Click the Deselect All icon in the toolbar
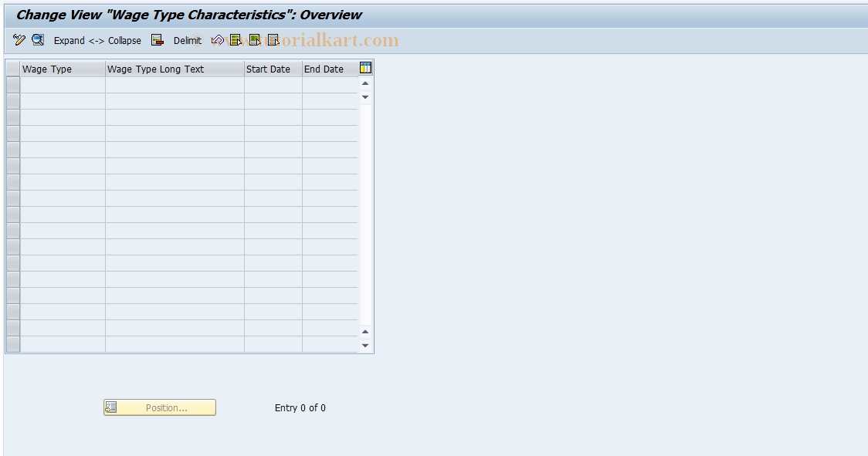The image size is (868, 456). tap(273, 40)
